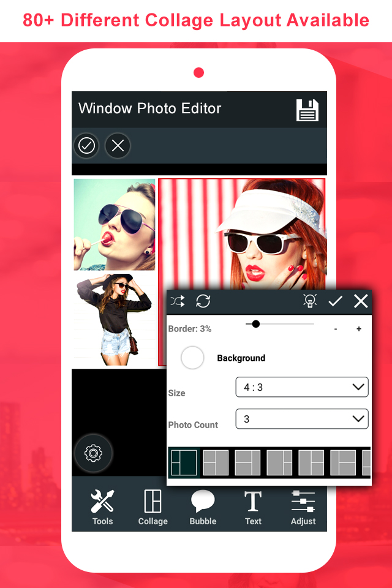Tap the shuffle layout icon
Screen dimensions: 392x588
tap(178, 301)
